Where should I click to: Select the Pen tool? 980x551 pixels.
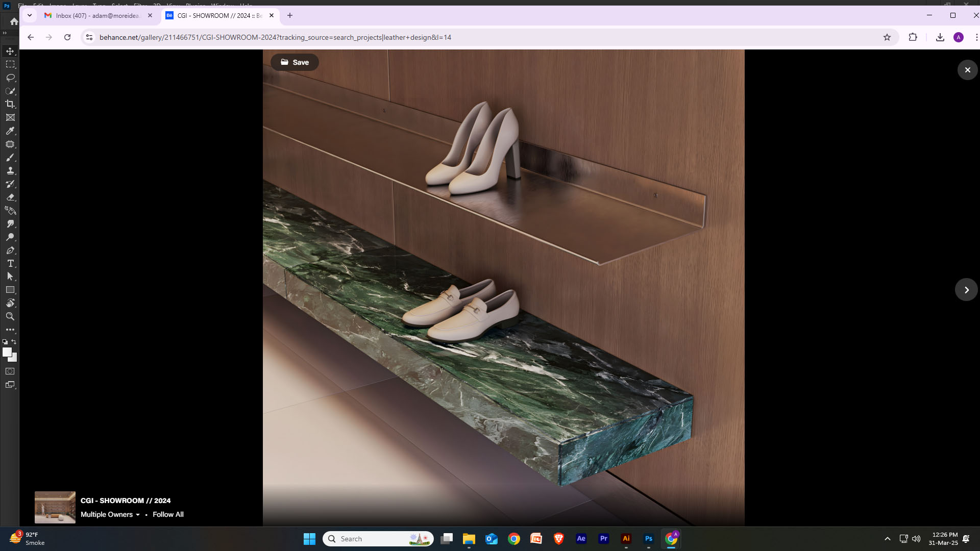[x=10, y=251]
